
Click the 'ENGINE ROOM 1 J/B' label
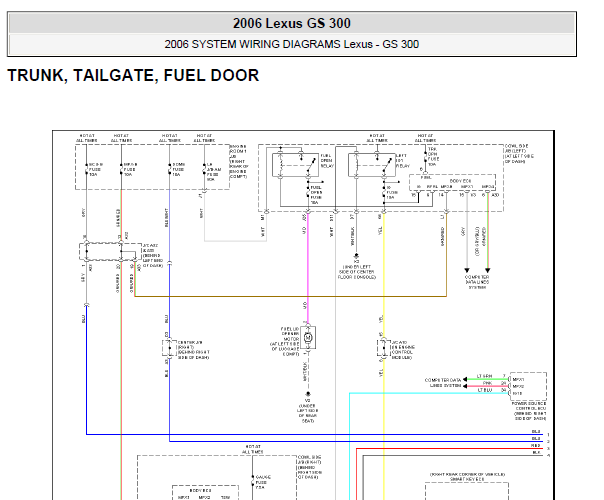pyautogui.click(x=238, y=151)
